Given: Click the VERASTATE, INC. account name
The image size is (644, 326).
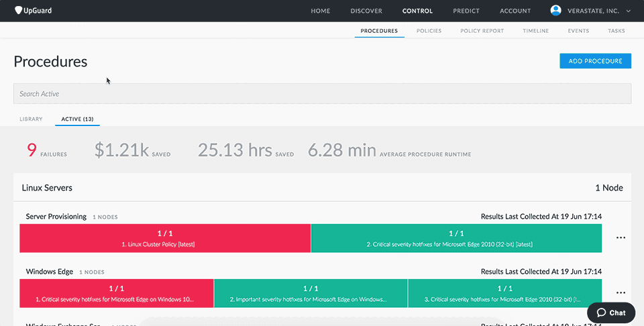Looking at the screenshot, I should tap(593, 11).
